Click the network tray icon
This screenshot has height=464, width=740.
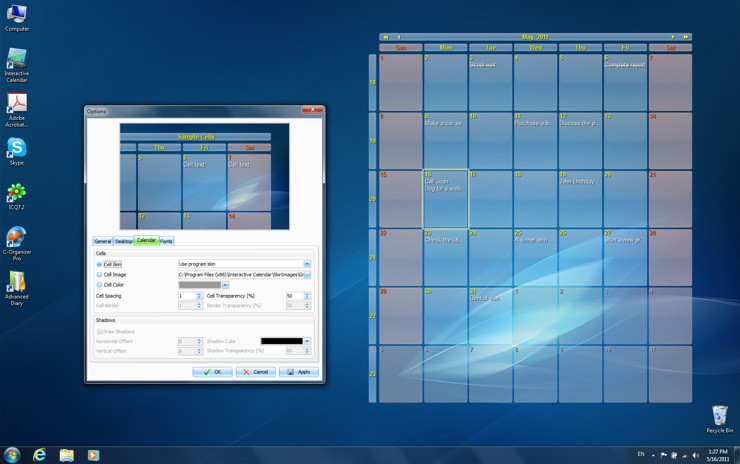point(685,455)
